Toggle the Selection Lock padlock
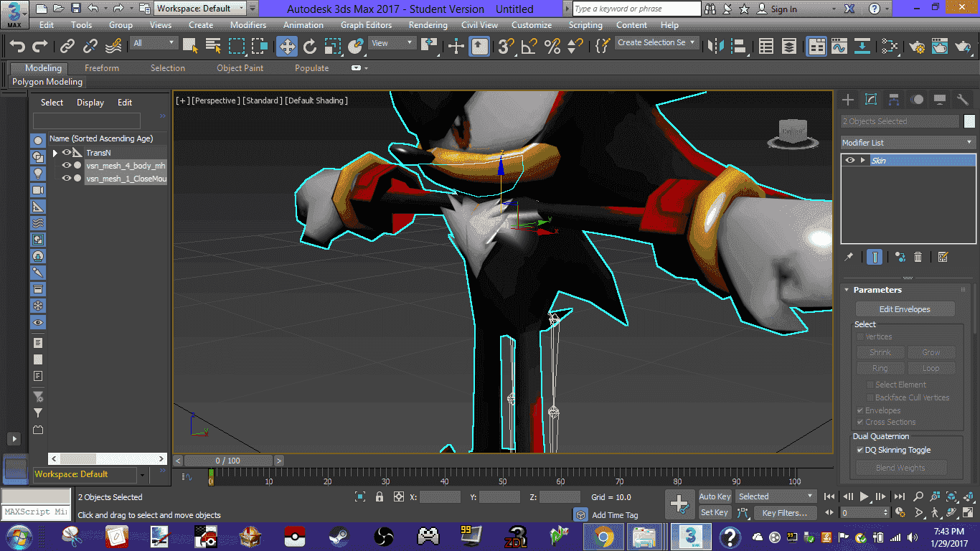Screen dimensions: 980x551 pyautogui.click(x=379, y=496)
